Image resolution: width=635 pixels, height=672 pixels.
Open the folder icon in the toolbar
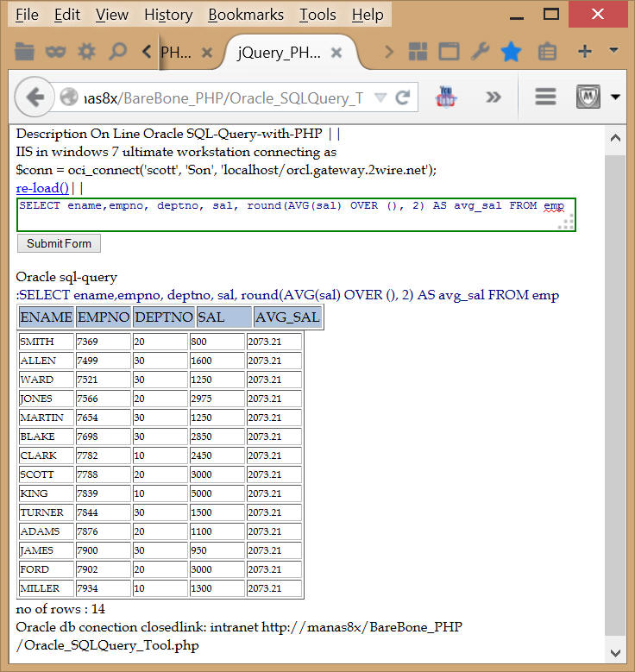(24, 52)
